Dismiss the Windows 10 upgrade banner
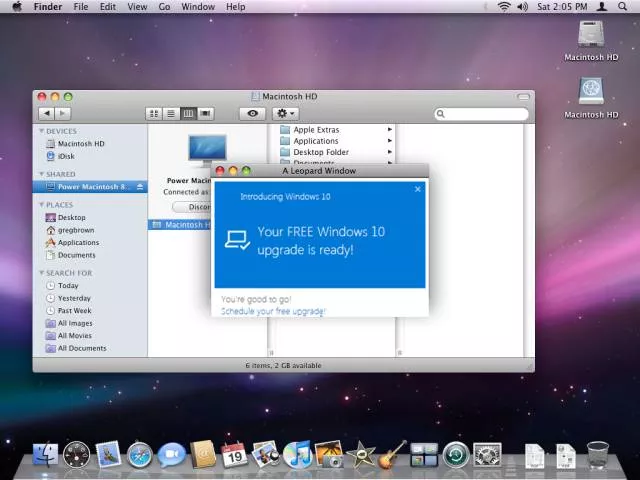This screenshot has width=640, height=480. coord(418,189)
